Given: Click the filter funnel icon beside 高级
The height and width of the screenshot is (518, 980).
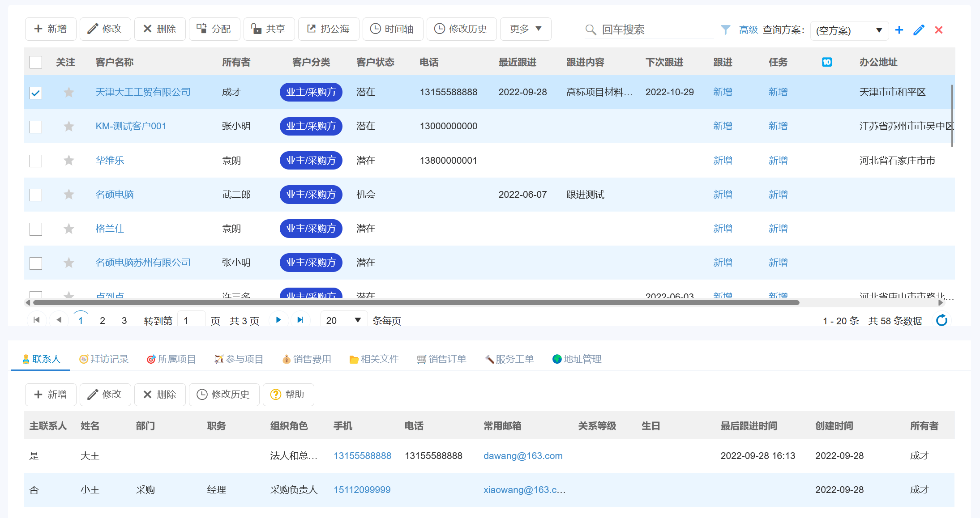Looking at the screenshot, I should 725,30.
